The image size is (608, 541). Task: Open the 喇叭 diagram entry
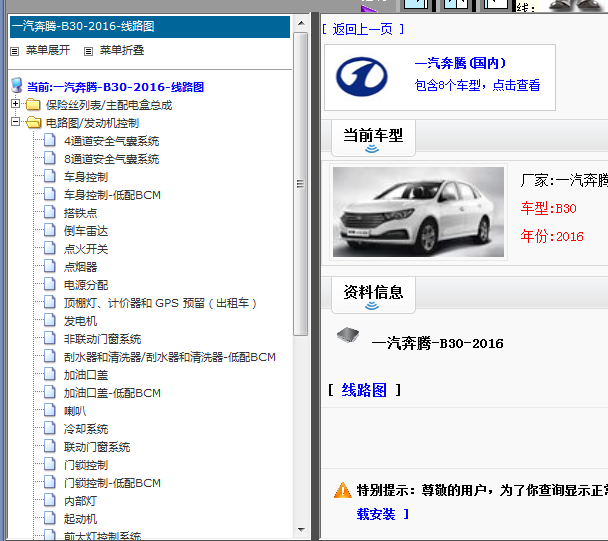click(75, 411)
